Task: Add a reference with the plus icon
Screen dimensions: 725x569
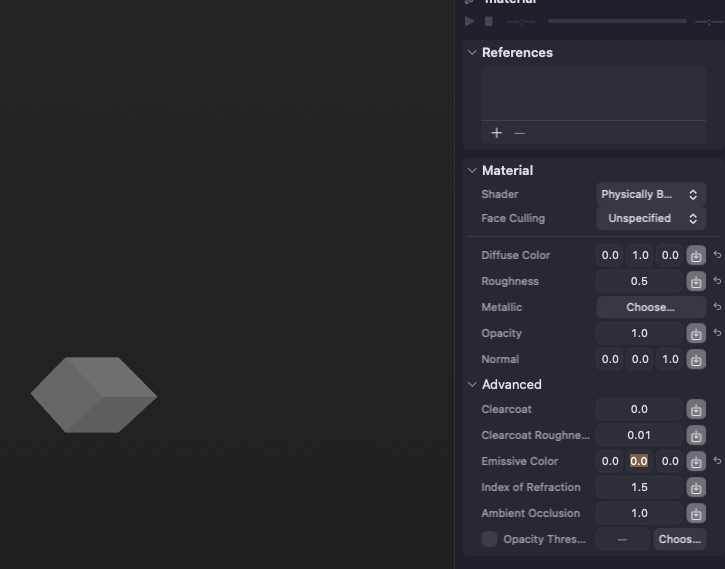Action: click(497, 133)
